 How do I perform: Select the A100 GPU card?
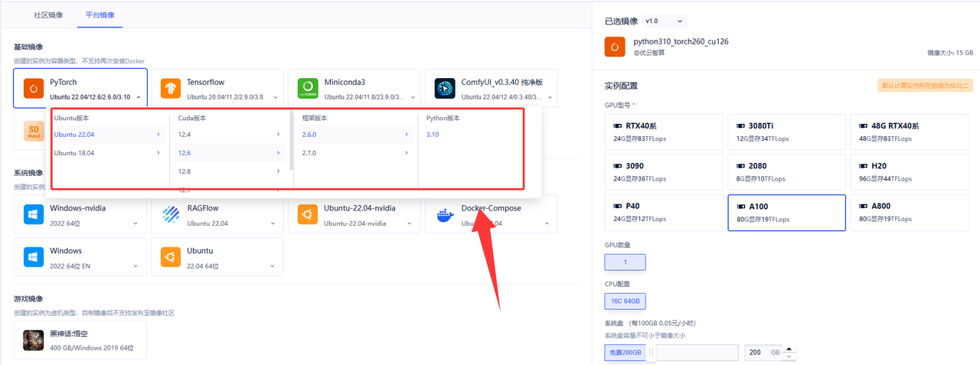pos(786,212)
